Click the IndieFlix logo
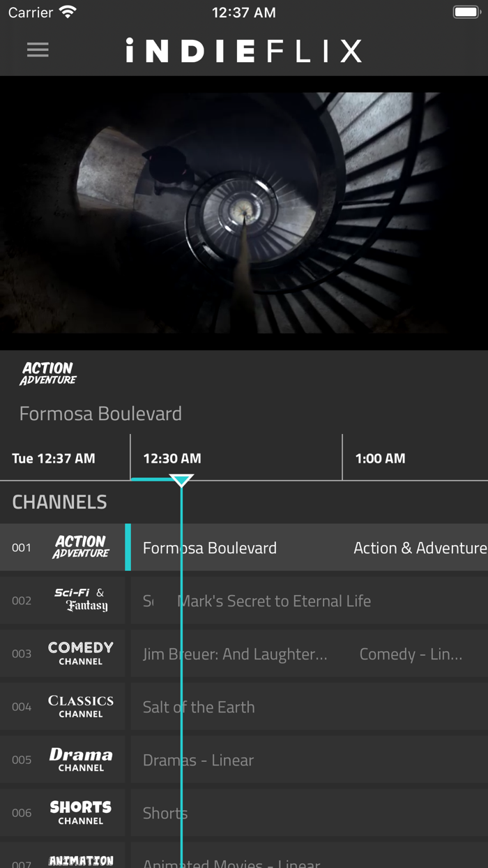The image size is (488, 868). click(x=244, y=49)
